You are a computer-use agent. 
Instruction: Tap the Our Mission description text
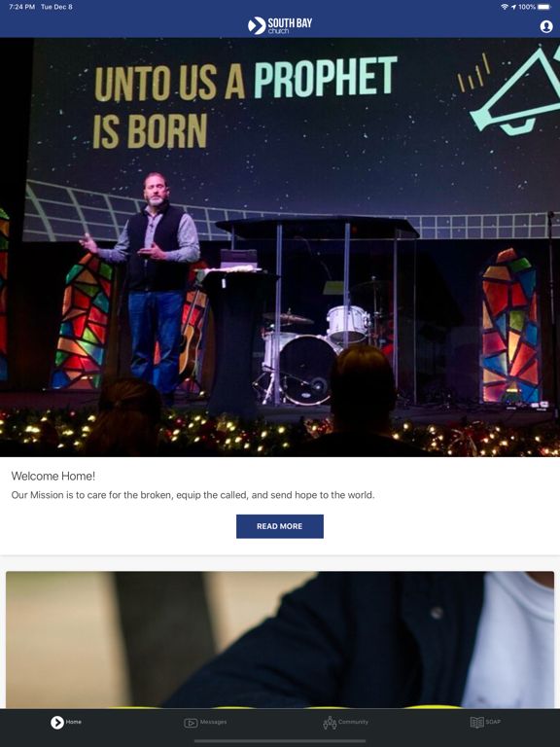coord(192,495)
